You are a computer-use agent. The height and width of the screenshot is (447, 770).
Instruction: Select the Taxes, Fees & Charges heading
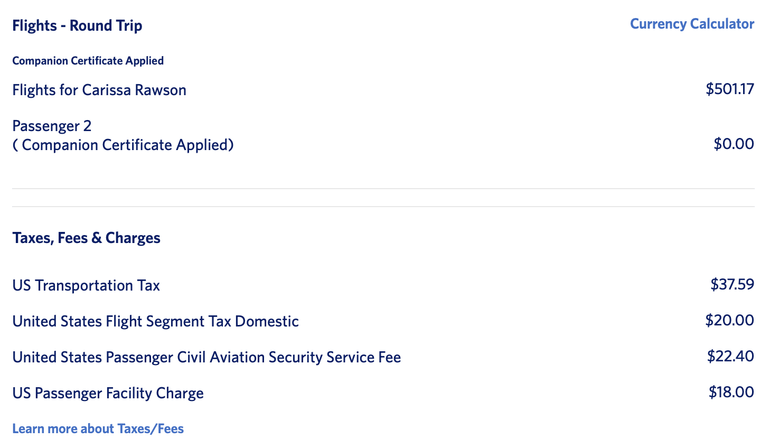[x=86, y=238]
